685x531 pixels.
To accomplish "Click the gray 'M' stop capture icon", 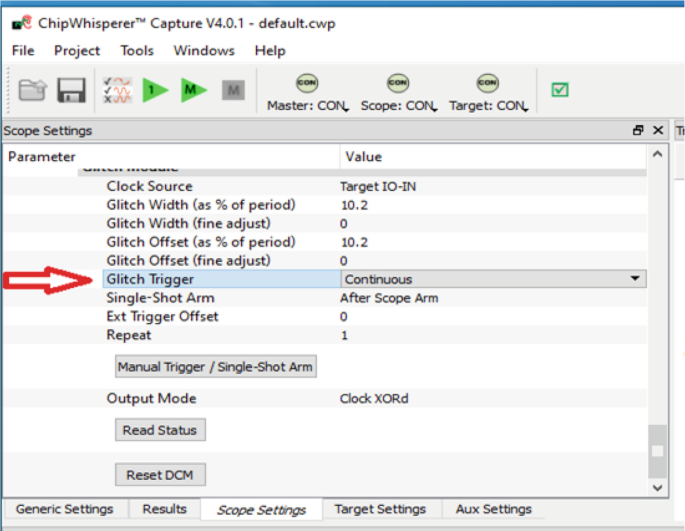I will [233, 91].
